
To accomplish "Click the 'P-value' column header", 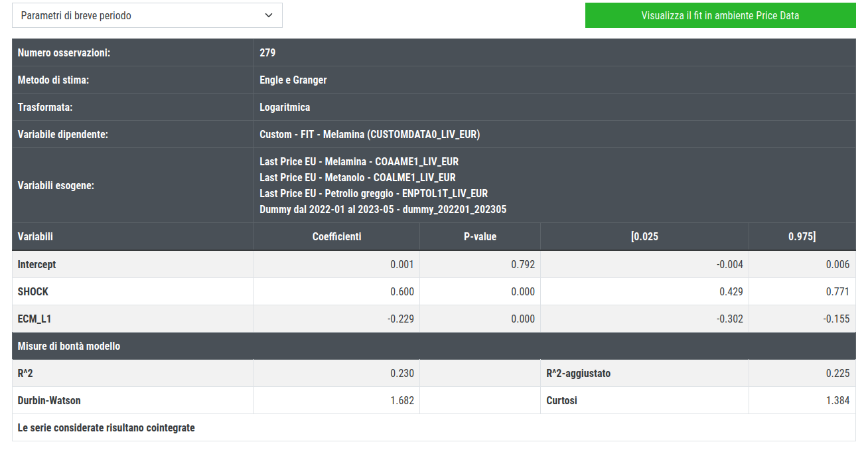I will pyautogui.click(x=480, y=236).
